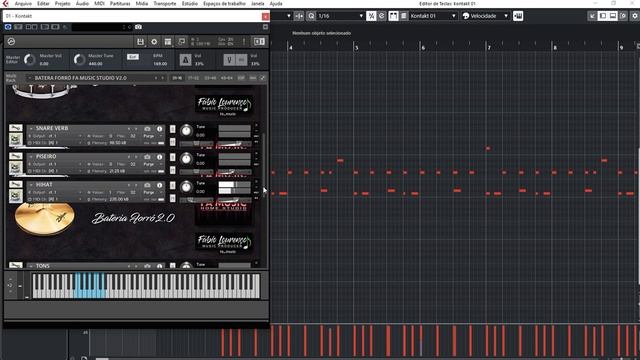
Task: Click the SNARE VERB info icon
Action: 160,129
